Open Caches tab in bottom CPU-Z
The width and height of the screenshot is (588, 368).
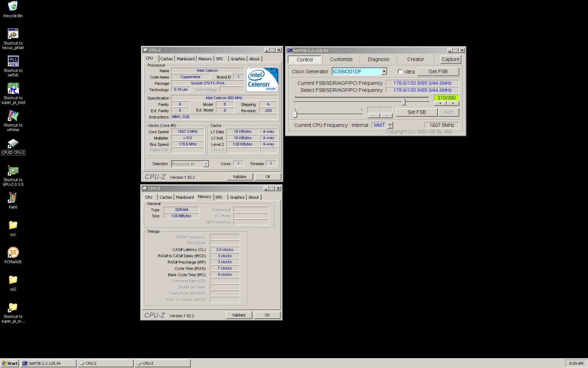click(x=166, y=197)
